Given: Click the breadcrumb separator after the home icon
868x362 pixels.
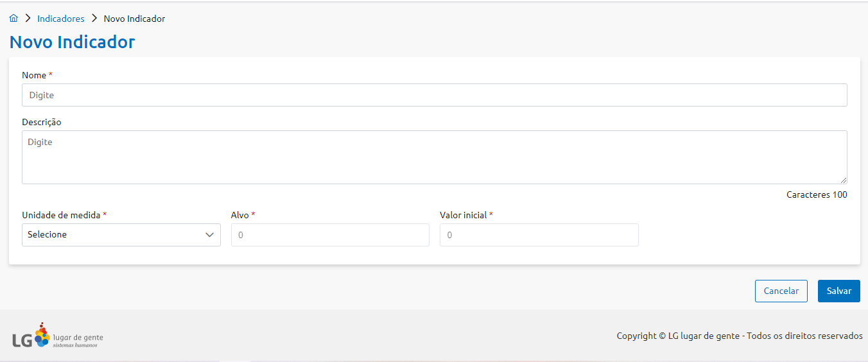Looking at the screenshot, I should [x=28, y=19].
